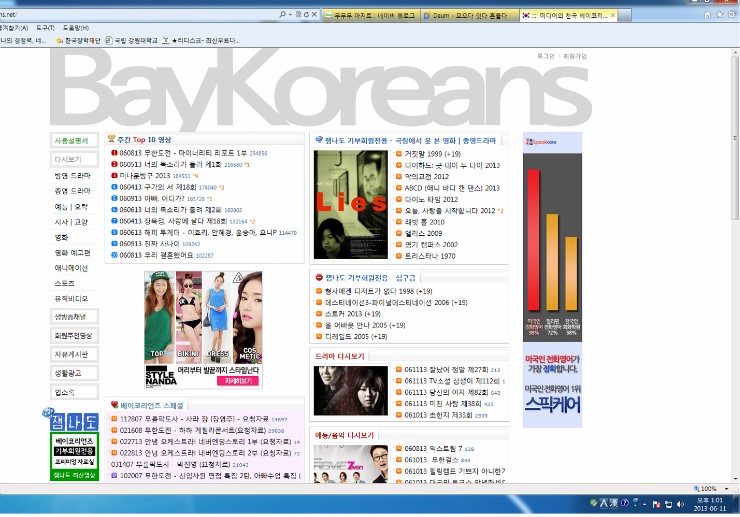The height and width of the screenshot is (517, 740).
Task: Open browser Tools gear icon
Action: (732, 15)
